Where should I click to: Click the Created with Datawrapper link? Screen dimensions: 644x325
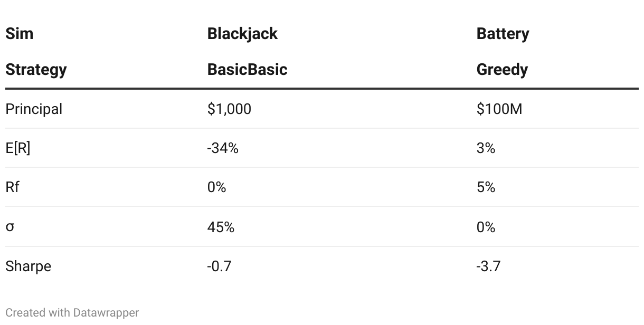[72, 313]
